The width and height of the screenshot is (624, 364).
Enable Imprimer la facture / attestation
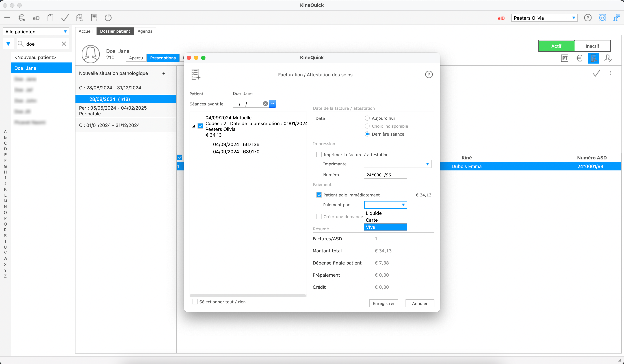pos(319,155)
